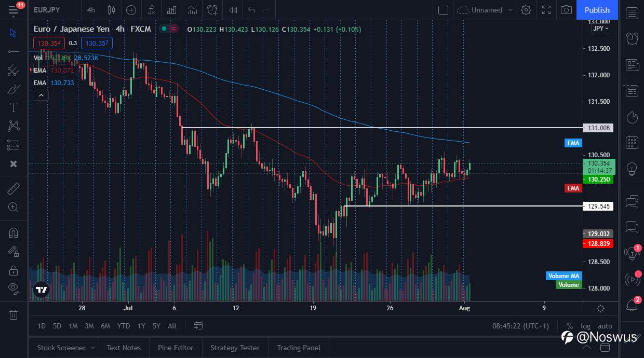Image resolution: width=644 pixels, height=358 pixels.
Task: Open the Streams broadcast icon
Action: pyautogui.click(x=632, y=279)
